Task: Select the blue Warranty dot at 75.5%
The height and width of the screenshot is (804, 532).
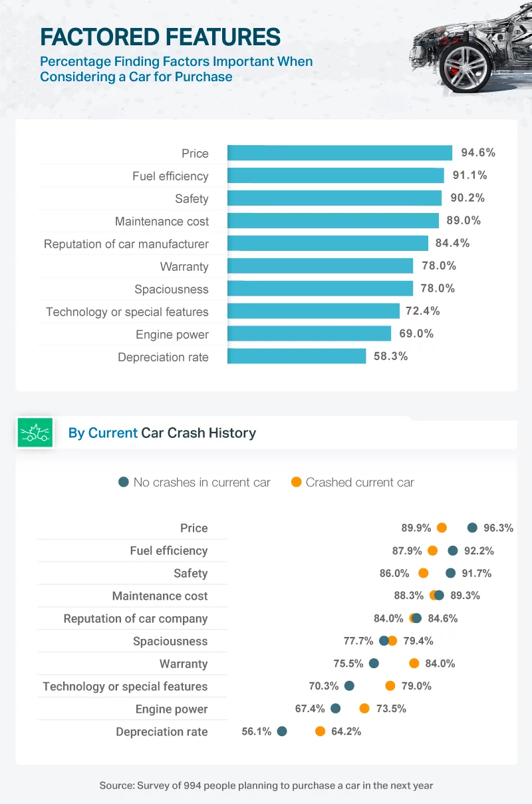Action: [374, 663]
